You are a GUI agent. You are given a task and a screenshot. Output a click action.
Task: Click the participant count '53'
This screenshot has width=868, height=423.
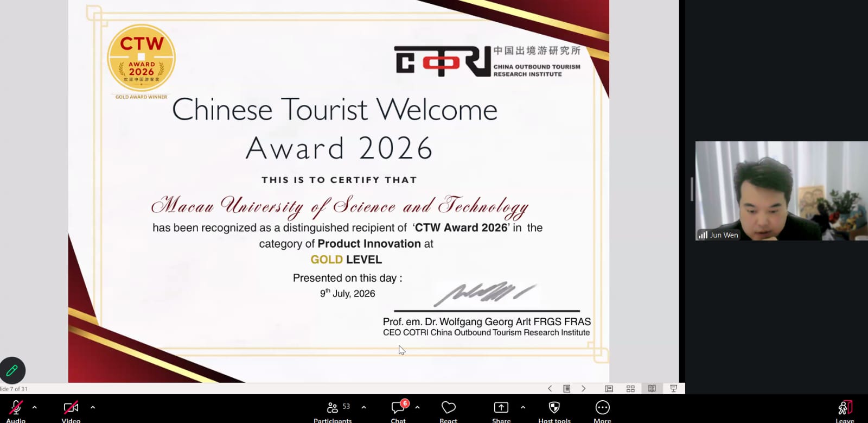tap(346, 406)
